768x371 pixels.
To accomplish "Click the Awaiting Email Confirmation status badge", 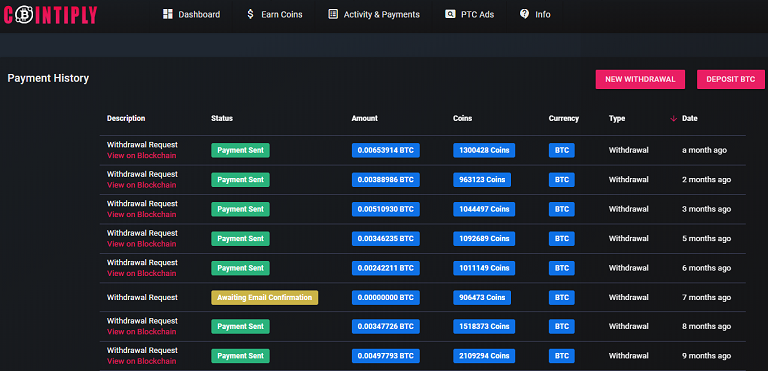I will click(264, 297).
